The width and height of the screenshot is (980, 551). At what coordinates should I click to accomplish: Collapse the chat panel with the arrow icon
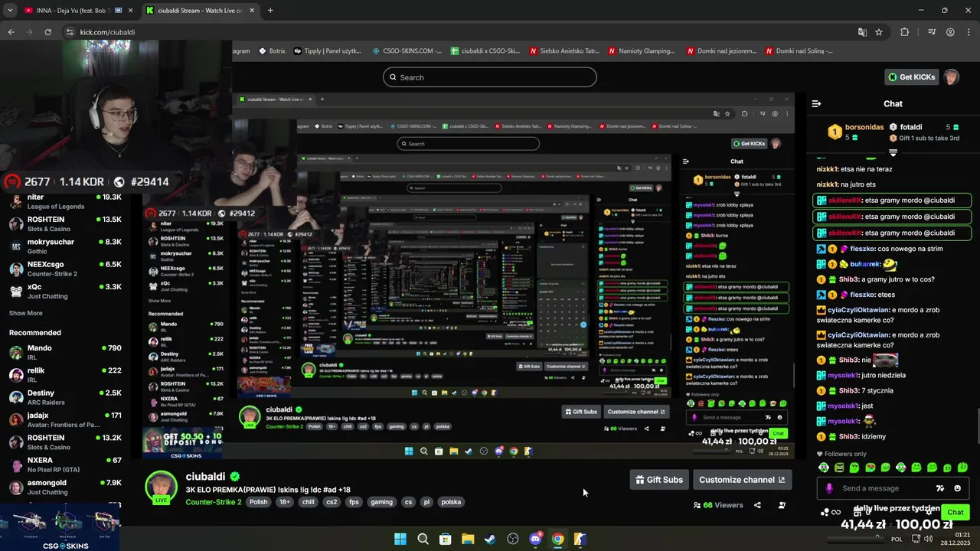816,103
